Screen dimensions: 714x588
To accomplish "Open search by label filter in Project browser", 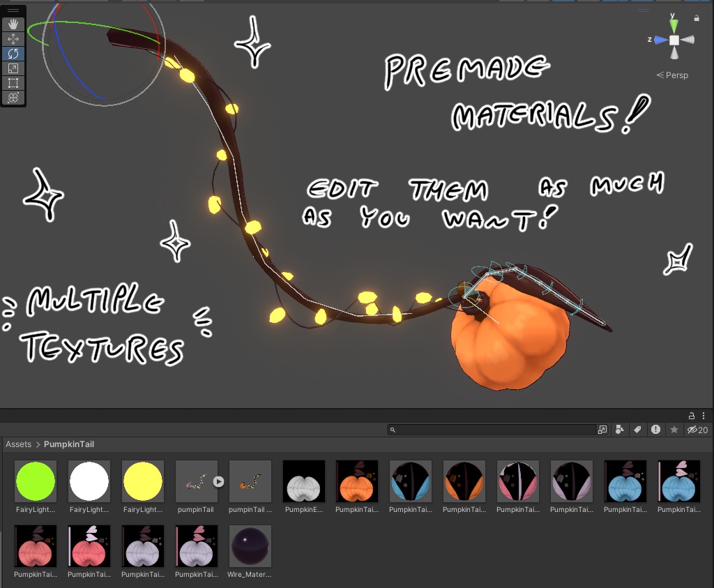I will (637, 430).
